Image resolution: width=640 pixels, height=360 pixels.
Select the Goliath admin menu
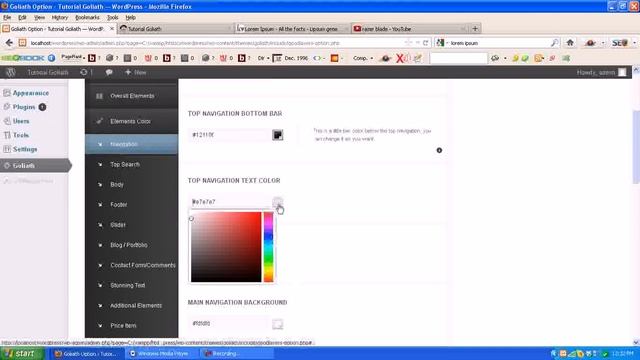click(35, 166)
